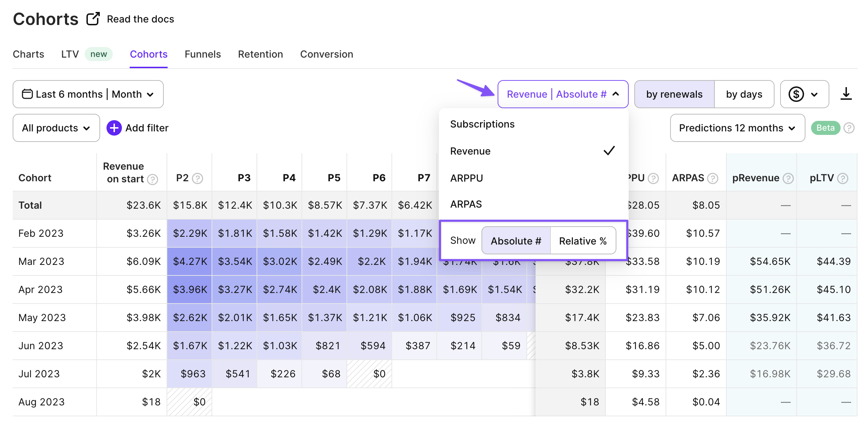Click the help icon next to P2
The image size is (868, 430).
[x=198, y=178]
